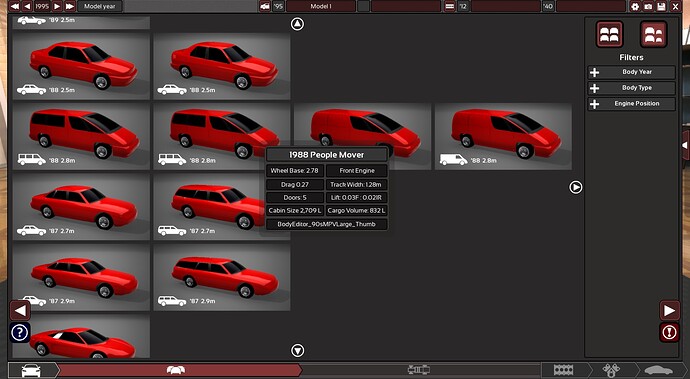
Task: Click the 1995 year value field
Action: [42, 6]
